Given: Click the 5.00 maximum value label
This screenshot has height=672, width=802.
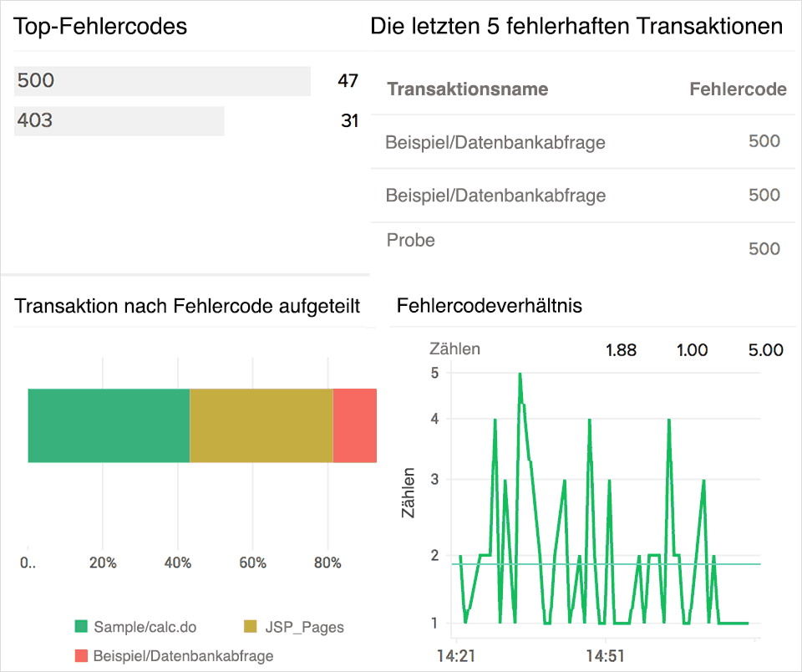Looking at the screenshot, I should tap(766, 349).
